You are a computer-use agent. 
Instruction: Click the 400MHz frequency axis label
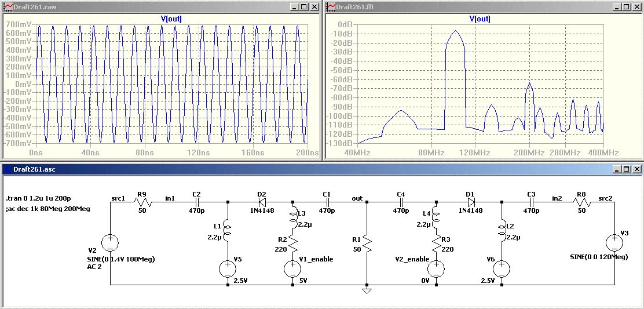click(603, 153)
